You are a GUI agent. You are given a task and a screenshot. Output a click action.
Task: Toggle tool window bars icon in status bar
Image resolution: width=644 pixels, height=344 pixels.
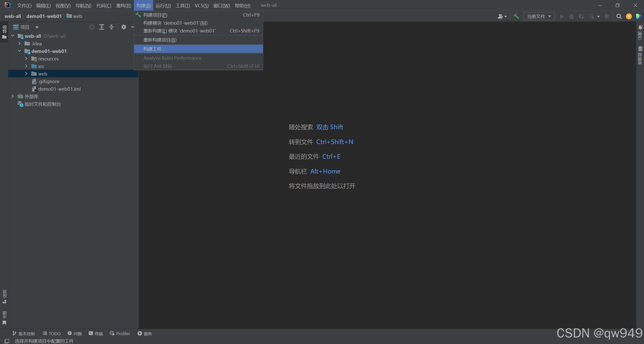click(7, 341)
